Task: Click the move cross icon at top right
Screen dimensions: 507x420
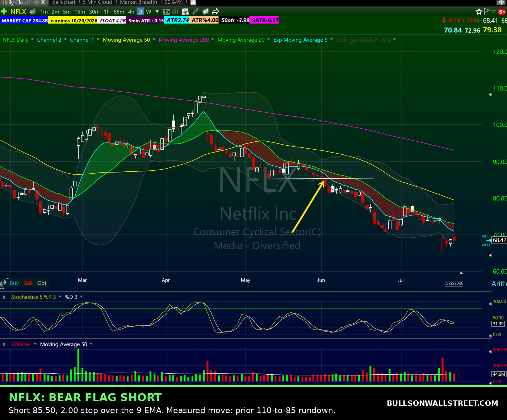Action: pyautogui.click(x=501, y=2)
